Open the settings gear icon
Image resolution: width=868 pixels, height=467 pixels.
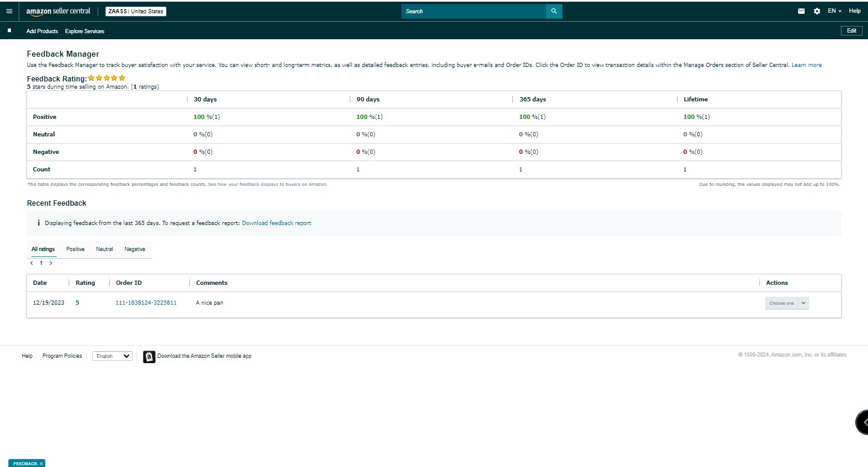pyautogui.click(x=817, y=11)
